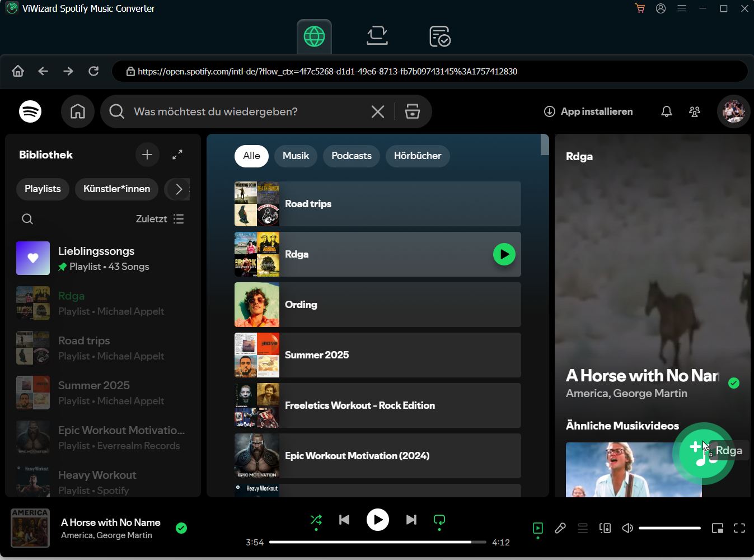754x560 pixels.
Task: Adjust the volume slider
Action: (x=669, y=528)
